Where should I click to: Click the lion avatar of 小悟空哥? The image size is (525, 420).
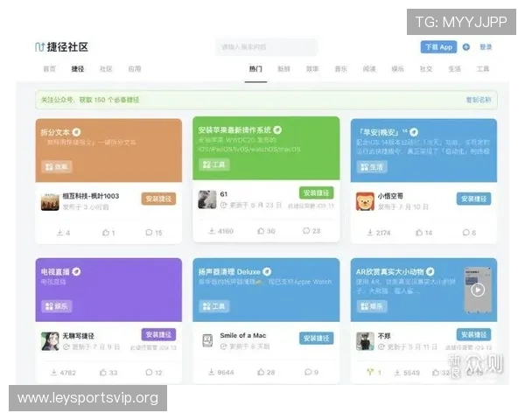tap(365, 201)
